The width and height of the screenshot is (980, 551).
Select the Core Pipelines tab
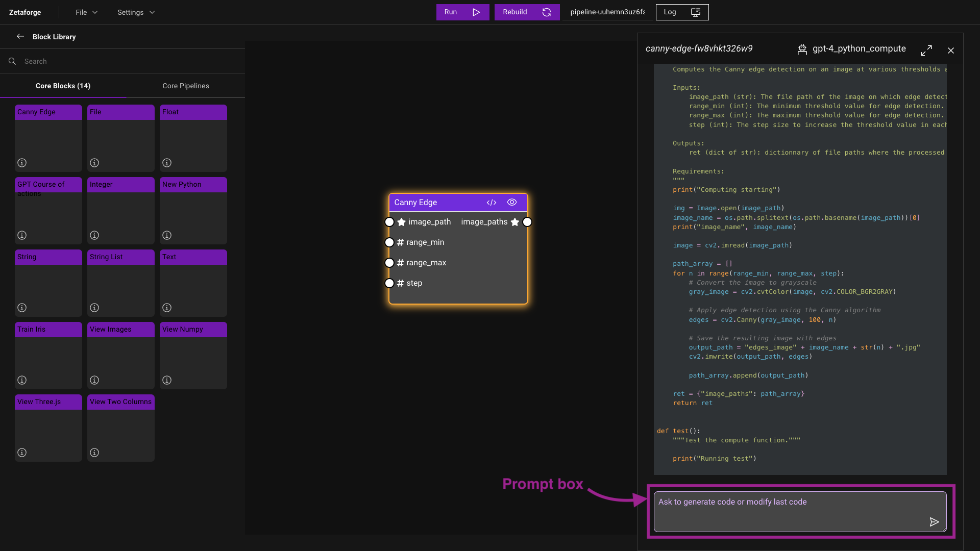pyautogui.click(x=186, y=85)
